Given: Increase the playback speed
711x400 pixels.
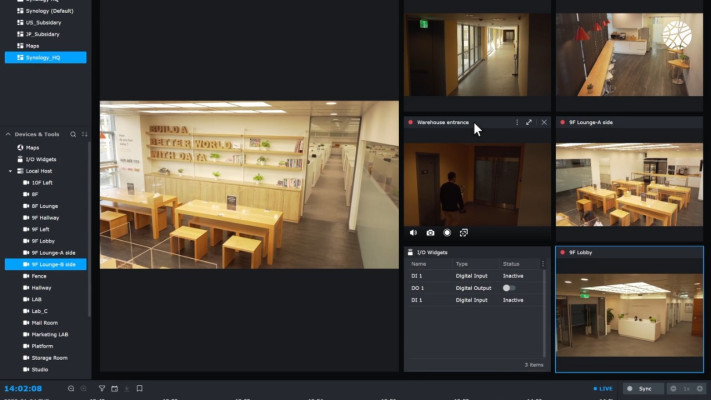Looking at the screenshot, I should 700,389.
